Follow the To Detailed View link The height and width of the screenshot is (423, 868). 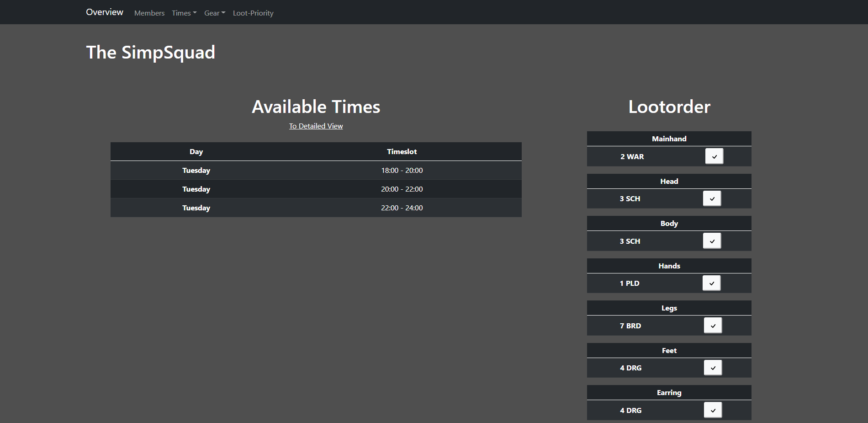click(x=316, y=126)
